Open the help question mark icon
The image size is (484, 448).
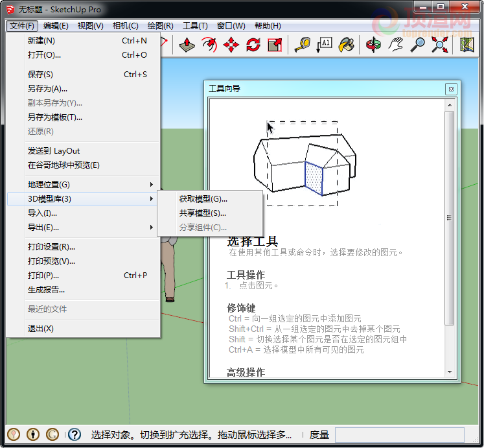point(75,434)
